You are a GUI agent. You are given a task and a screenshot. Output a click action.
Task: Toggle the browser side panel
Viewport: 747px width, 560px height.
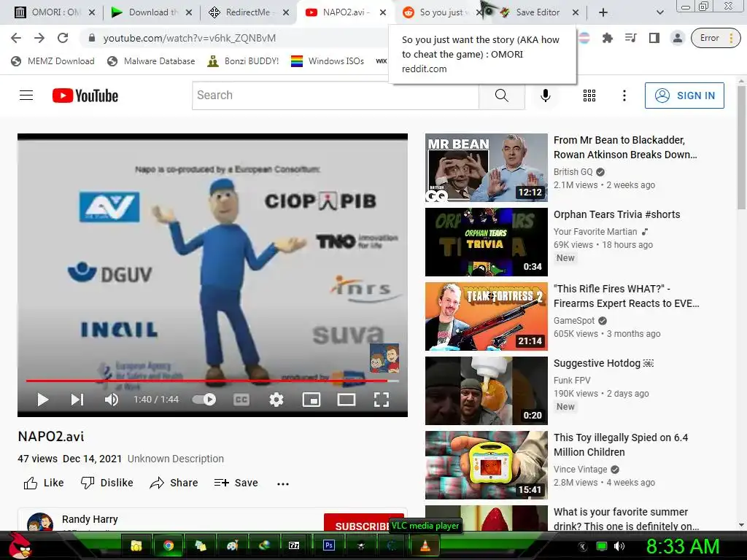[x=654, y=38]
